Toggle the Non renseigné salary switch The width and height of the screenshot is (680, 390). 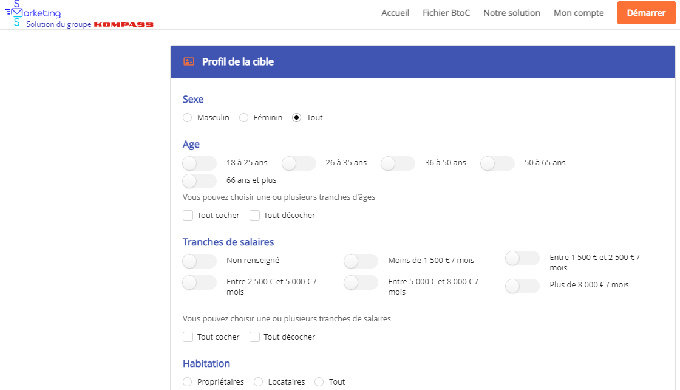tap(199, 261)
